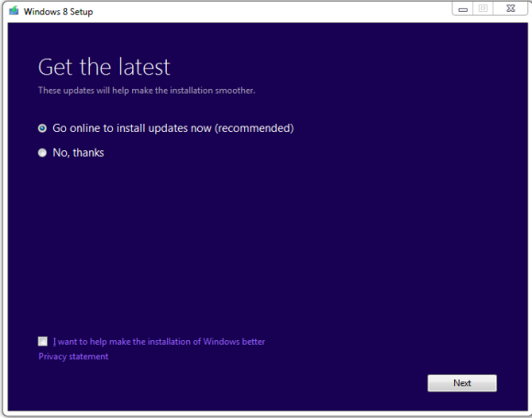Click the Windows 8 Setup title bar icon
Image resolution: width=532 pixels, height=418 pixels.
(14, 11)
